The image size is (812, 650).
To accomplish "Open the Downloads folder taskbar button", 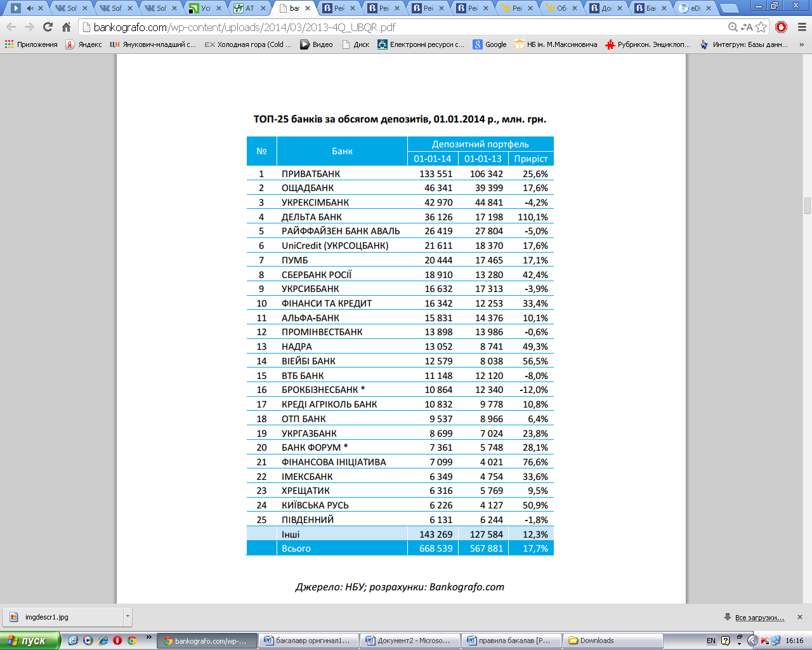I will [613, 640].
